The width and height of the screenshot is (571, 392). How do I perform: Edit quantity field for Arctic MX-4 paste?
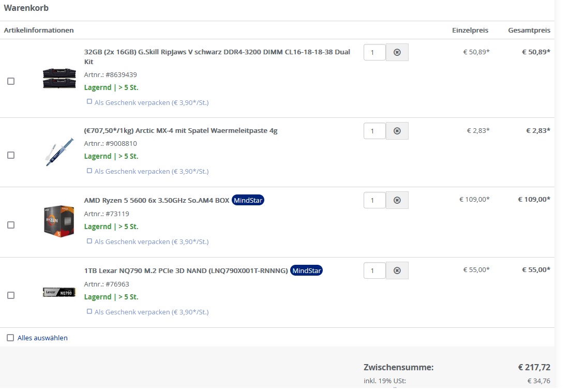[374, 131]
